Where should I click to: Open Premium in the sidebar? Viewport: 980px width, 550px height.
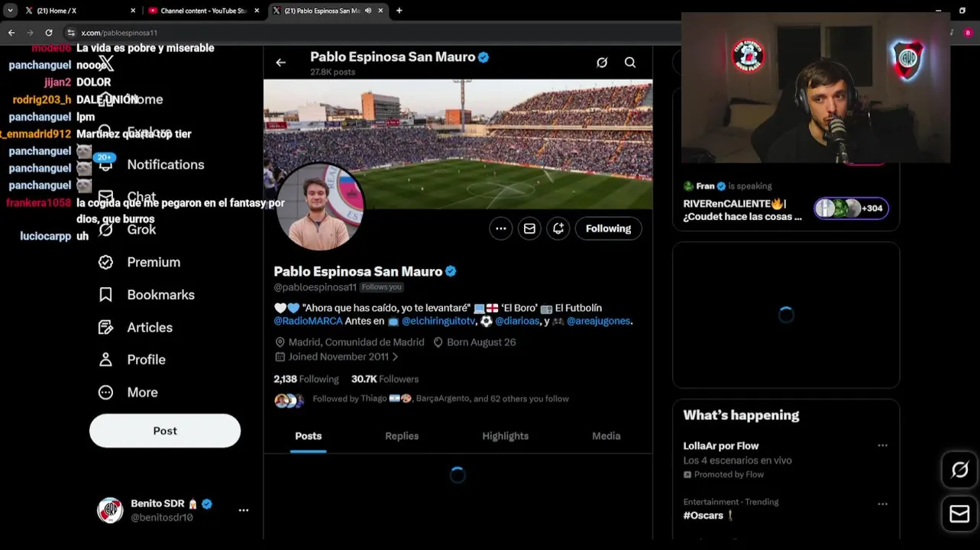coord(140,262)
